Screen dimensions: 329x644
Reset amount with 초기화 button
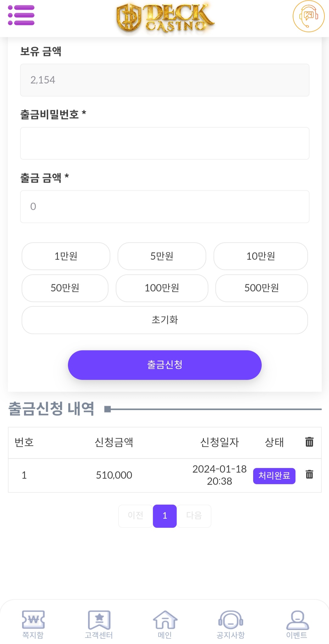[x=165, y=320]
